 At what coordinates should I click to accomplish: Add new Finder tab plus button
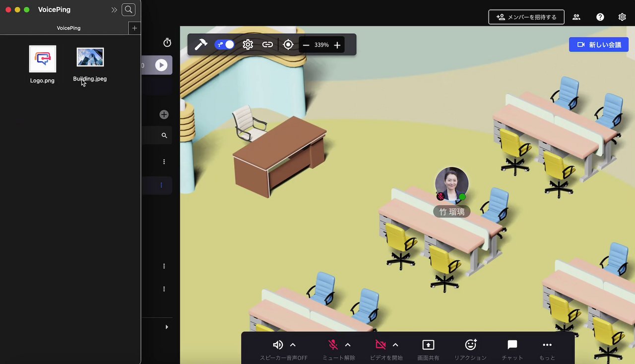pyautogui.click(x=134, y=28)
